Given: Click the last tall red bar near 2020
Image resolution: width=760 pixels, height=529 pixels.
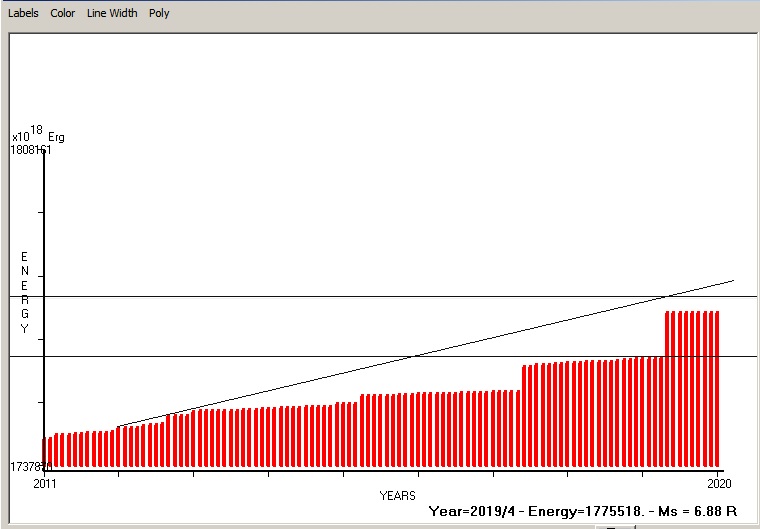Looking at the screenshot, I should [x=716, y=390].
